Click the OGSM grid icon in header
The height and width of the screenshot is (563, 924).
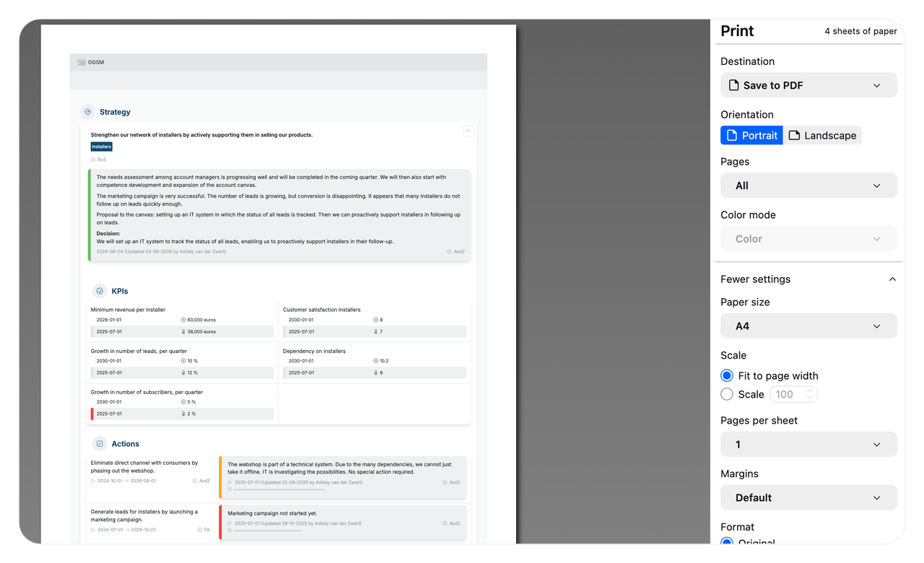click(x=82, y=63)
